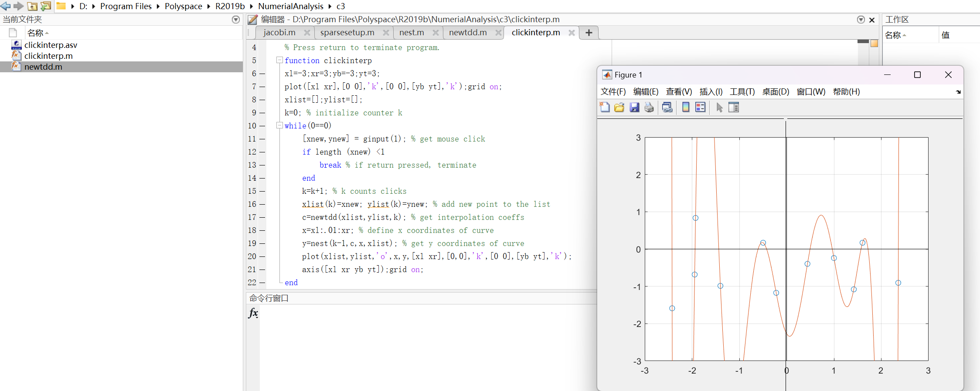
Task: Toggle breakpoint on line 19
Action: coord(262,243)
